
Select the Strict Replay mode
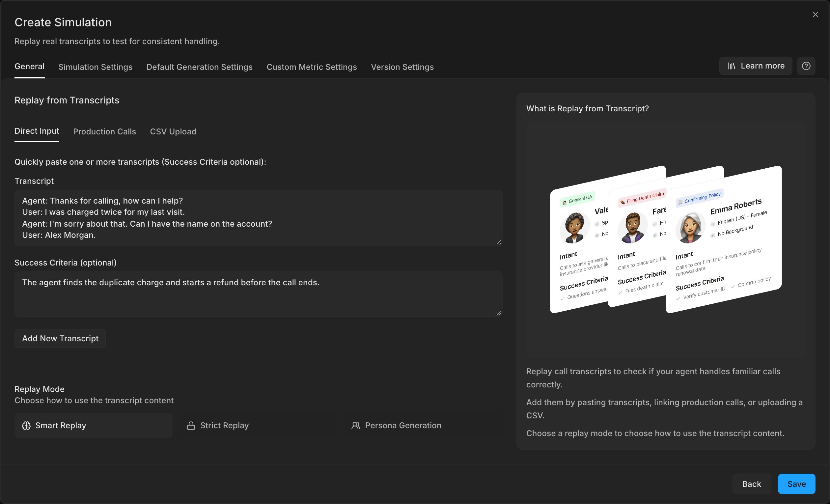[x=258, y=426]
